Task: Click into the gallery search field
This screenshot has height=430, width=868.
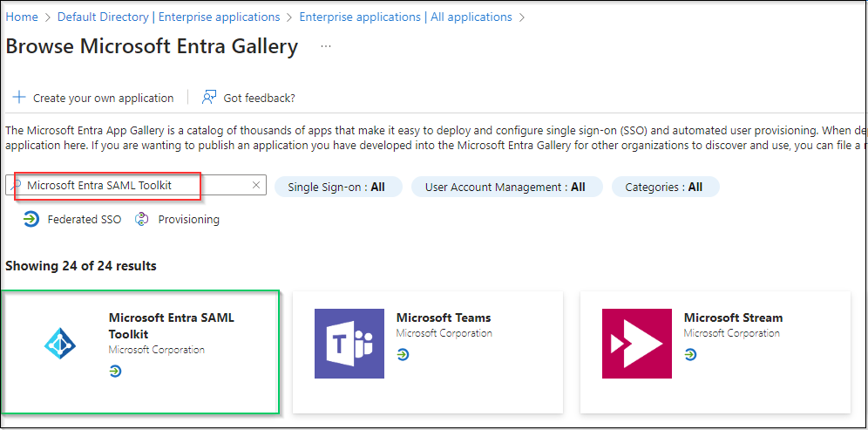Action: point(136,185)
